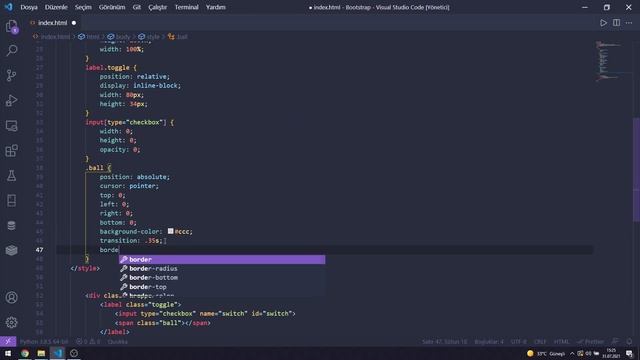Viewport: 640px width, 360px height.
Task: Open the Testing flask view
Action: click(11, 176)
